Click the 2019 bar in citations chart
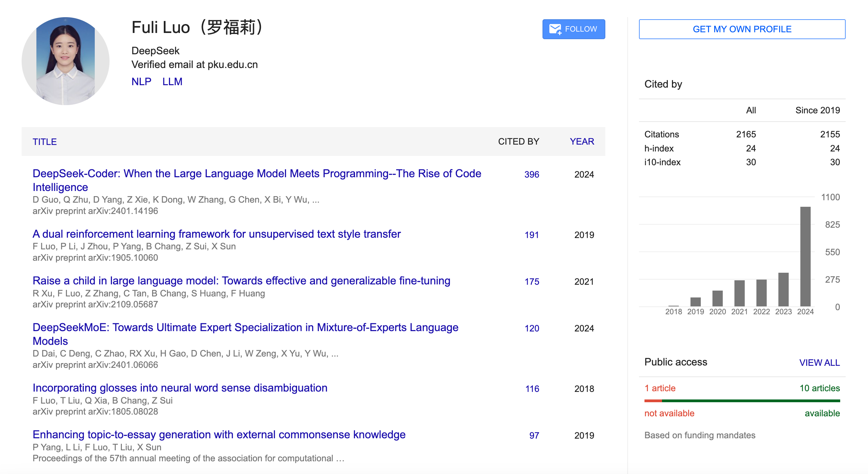The image size is (868, 474). (x=696, y=302)
